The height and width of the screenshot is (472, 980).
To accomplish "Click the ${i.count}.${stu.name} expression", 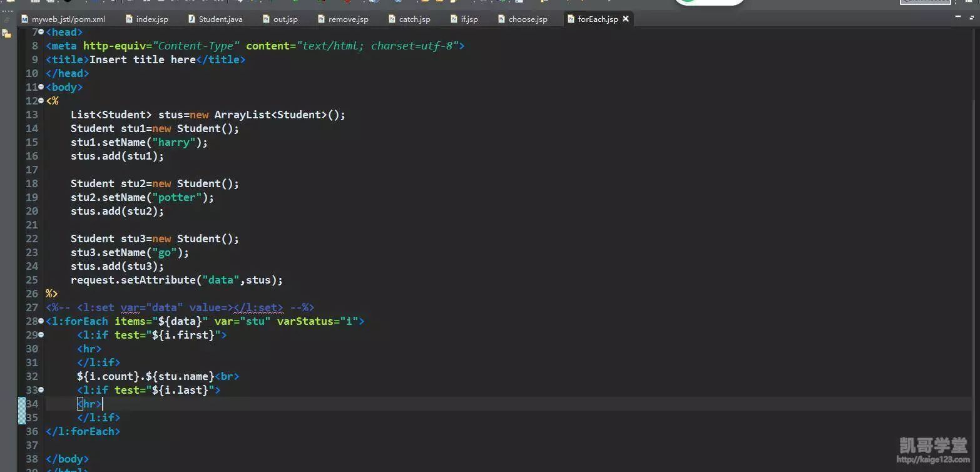I will pos(146,376).
